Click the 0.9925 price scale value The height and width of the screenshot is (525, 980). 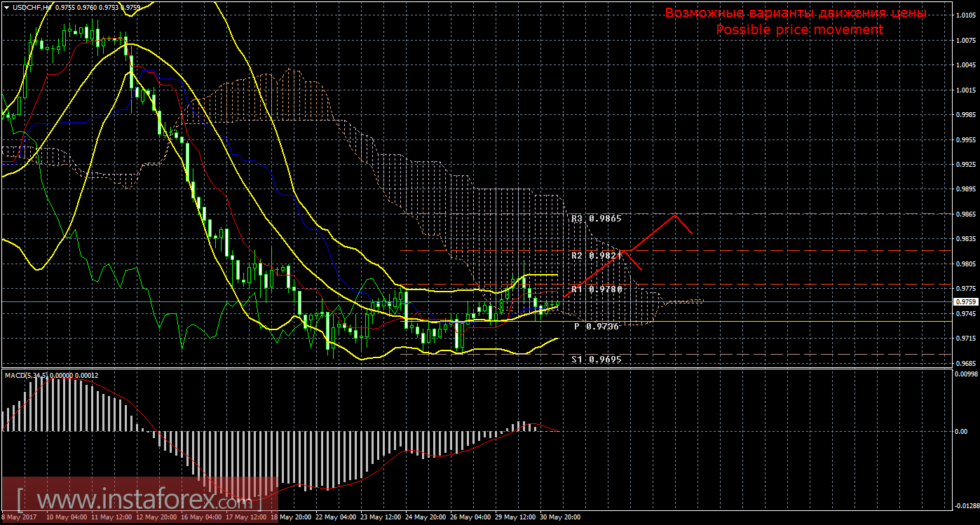965,164
